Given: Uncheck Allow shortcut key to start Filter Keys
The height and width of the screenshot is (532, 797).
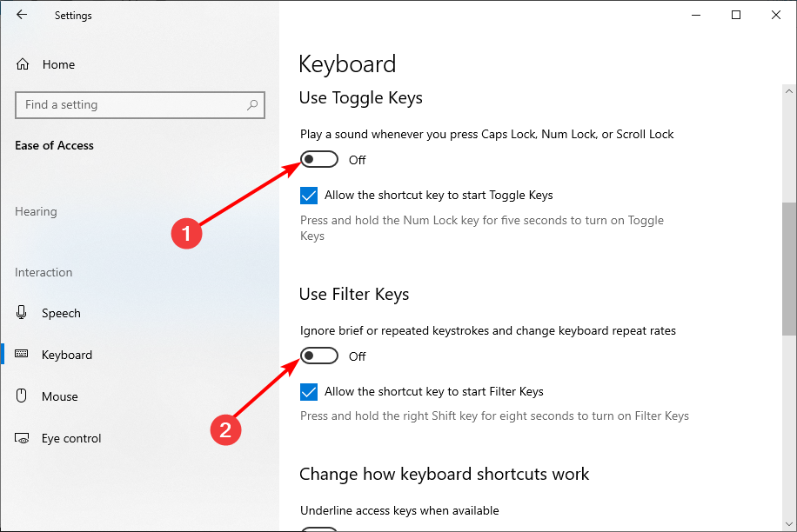Looking at the screenshot, I should (309, 392).
